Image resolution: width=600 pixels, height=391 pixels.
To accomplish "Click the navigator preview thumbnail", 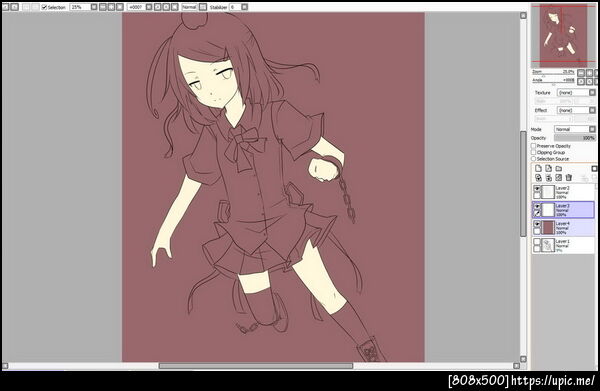I will 563,36.
